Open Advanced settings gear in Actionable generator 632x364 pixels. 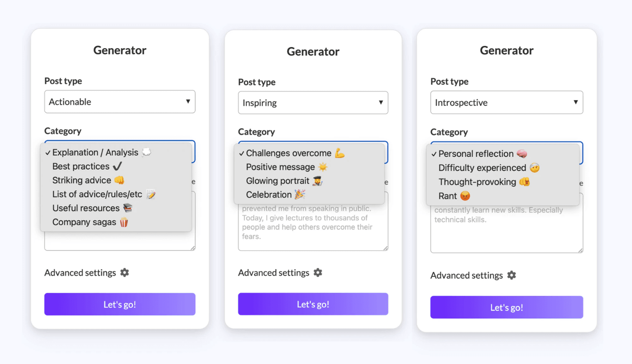click(x=125, y=272)
